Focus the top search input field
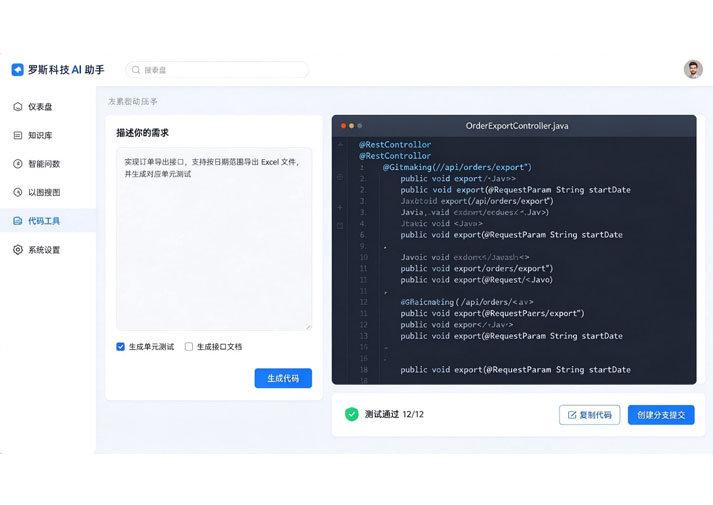 [x=217, y=70]
